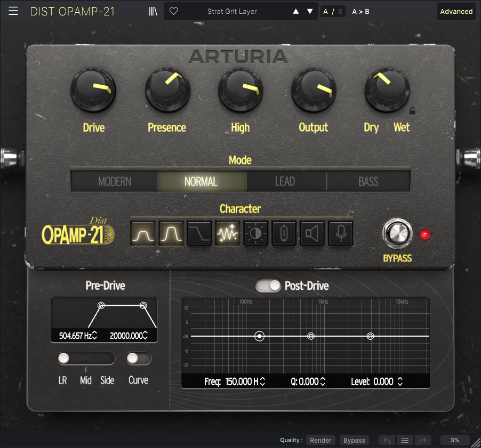Toggle the Post-Drive EQ switch

coord(268,286)
